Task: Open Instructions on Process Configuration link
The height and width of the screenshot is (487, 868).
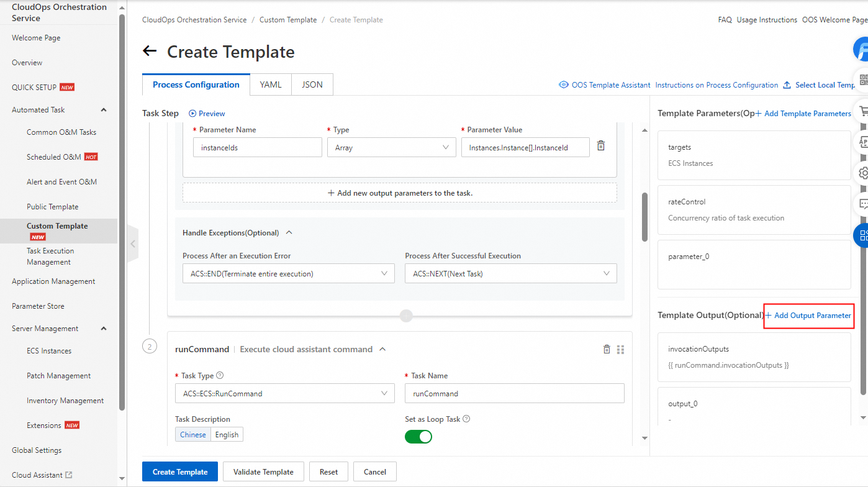Action: pyautogui.click(x=717, y=85)
